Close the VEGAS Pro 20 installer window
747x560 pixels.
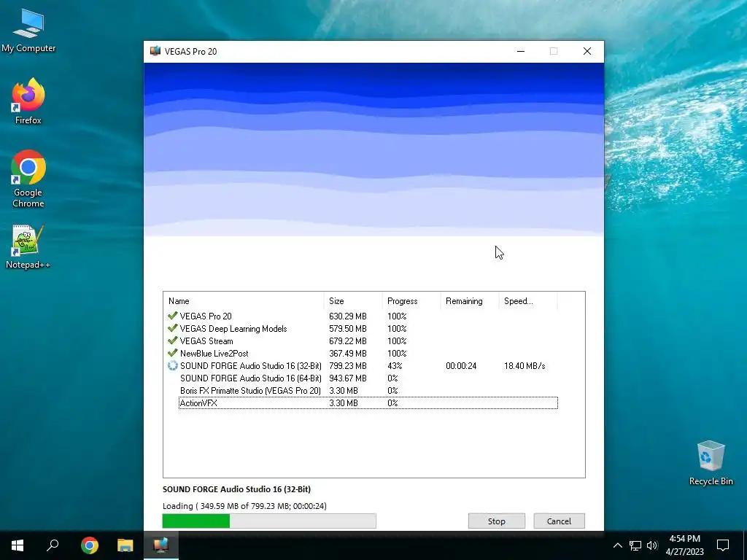[x=587, y=51]
